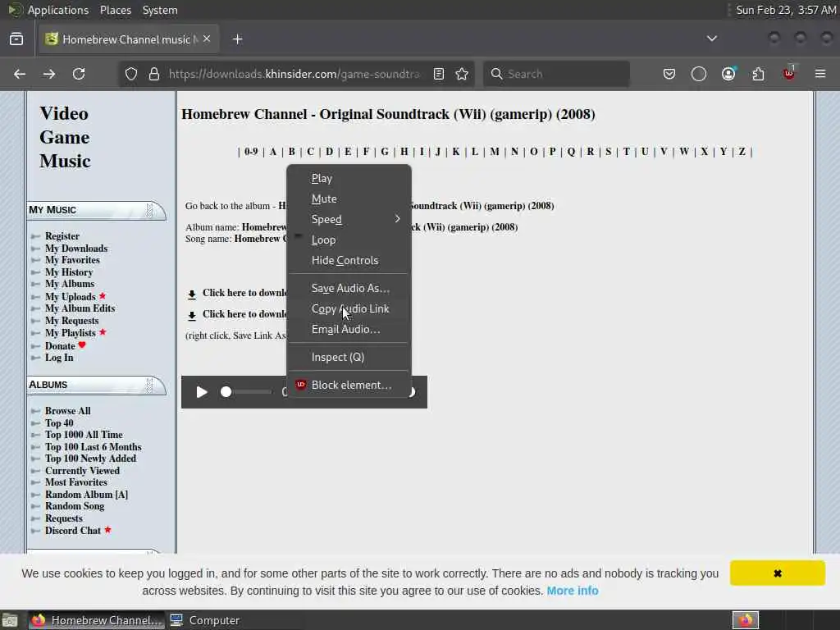Open the tracking protection shield icon
840x630 pixels.
131,74
